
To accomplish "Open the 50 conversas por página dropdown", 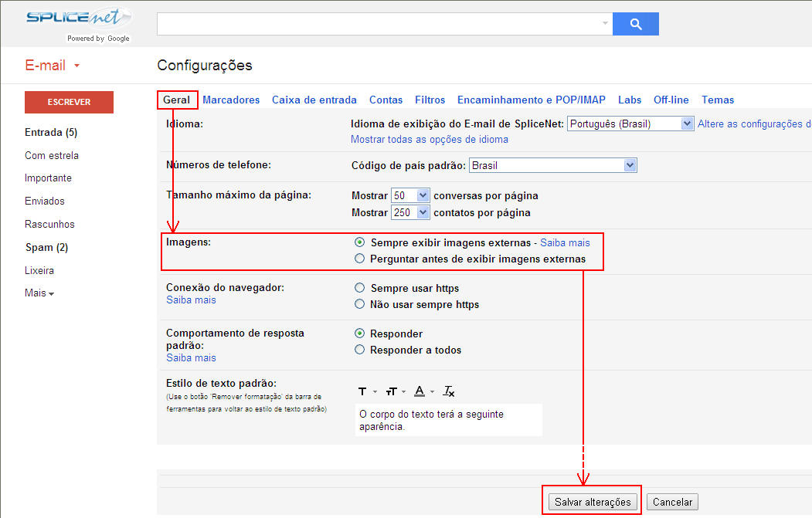I will click(410, 195).
